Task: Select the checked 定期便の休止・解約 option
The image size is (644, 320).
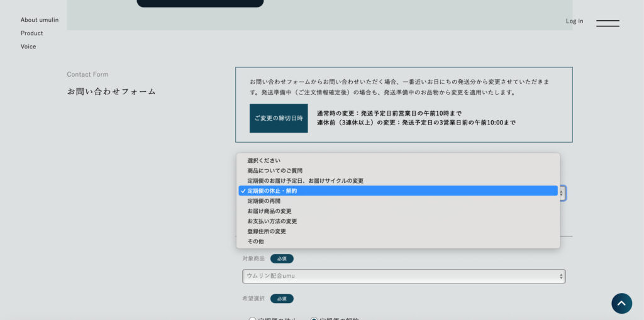Action: [x=398, y=190]
